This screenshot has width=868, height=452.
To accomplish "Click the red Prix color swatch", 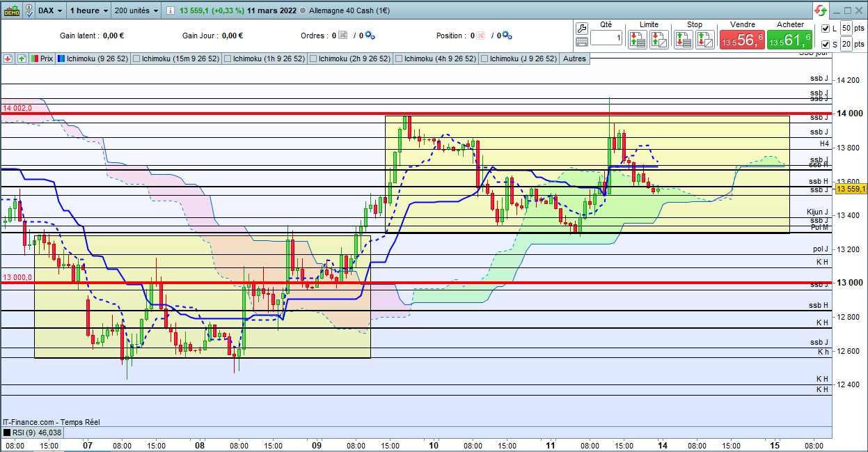I will pos(35,59).
